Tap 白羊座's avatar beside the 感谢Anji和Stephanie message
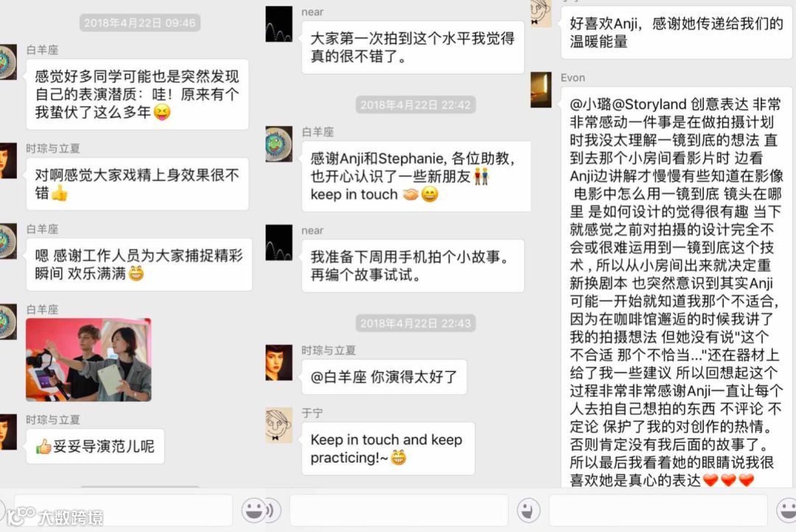796x532 pixels. point(279,144)
